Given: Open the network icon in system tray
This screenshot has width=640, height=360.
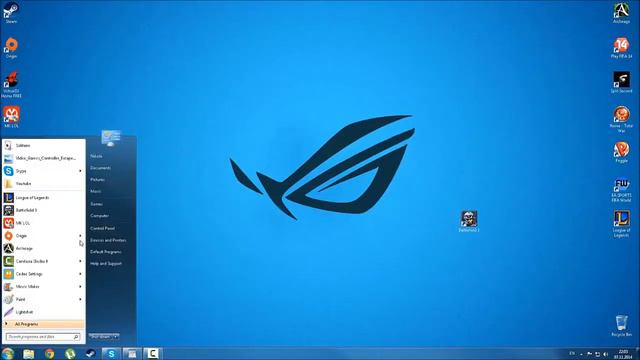Looking at the screenshot, I should 598,354.
